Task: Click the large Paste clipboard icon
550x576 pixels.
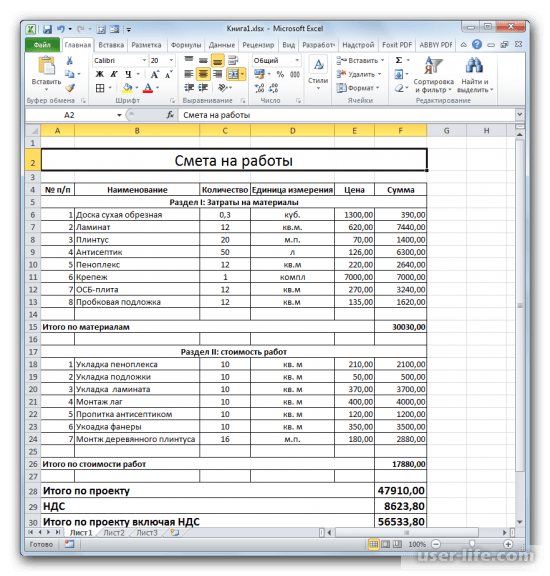Action: 47,66
